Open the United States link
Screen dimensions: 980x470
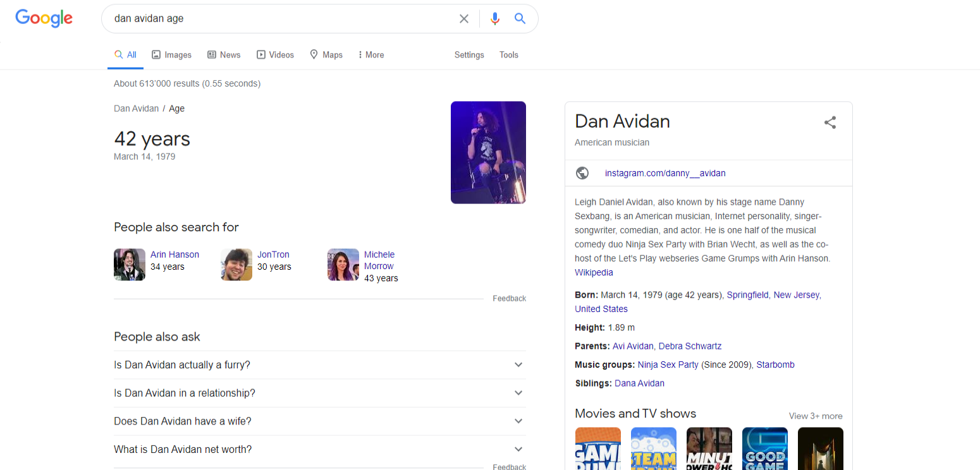(601, 309)
